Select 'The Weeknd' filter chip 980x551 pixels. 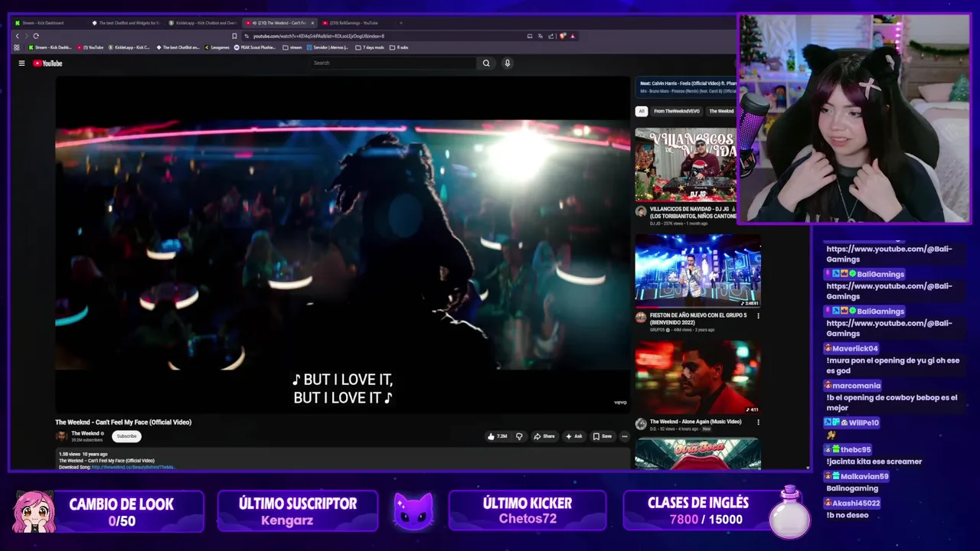(720, 111)
